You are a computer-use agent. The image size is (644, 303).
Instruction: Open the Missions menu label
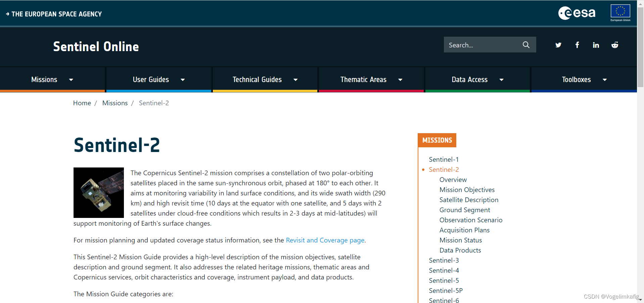pos(44,80)
